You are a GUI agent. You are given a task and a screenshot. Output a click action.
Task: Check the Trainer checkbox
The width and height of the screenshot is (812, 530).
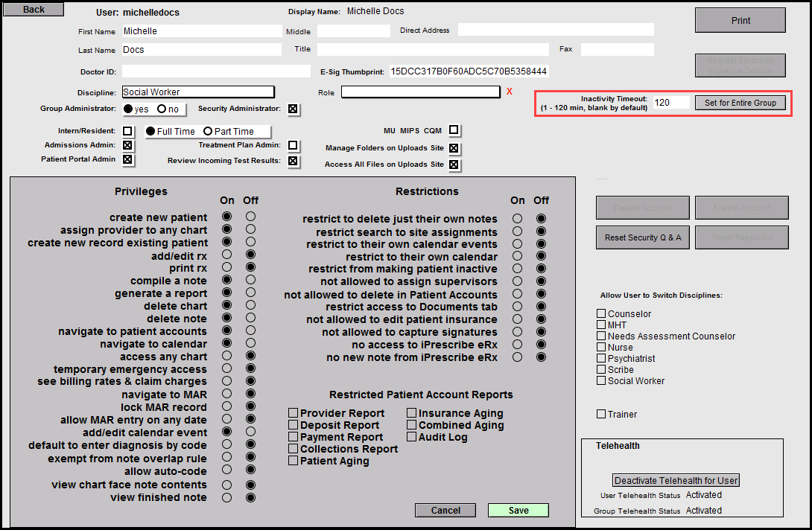click(601, 414)
